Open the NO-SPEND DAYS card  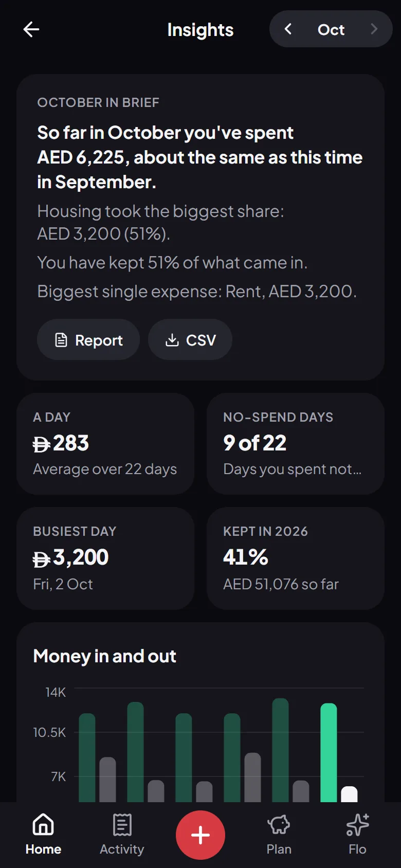pyautogui.click(x=296, y=444)
